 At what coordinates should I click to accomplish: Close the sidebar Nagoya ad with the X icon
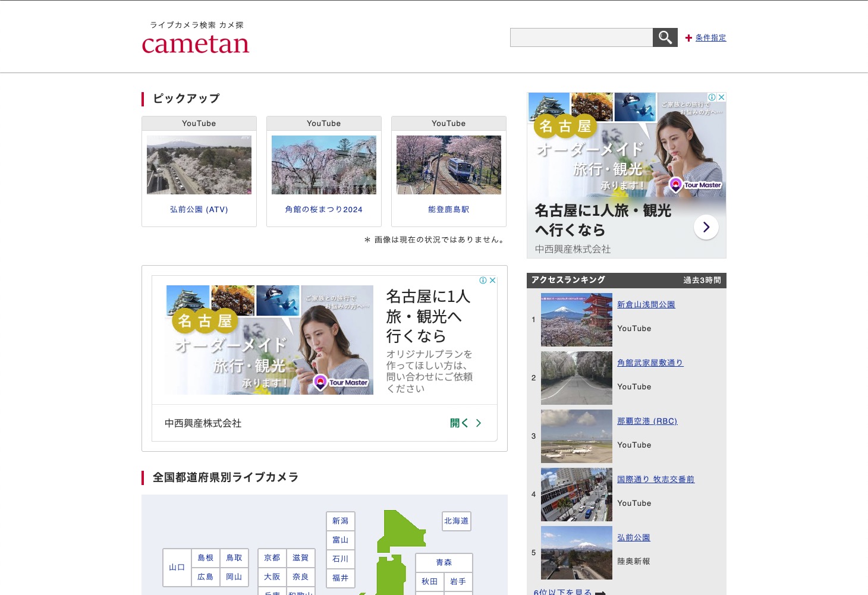click(x=721, y=97)
